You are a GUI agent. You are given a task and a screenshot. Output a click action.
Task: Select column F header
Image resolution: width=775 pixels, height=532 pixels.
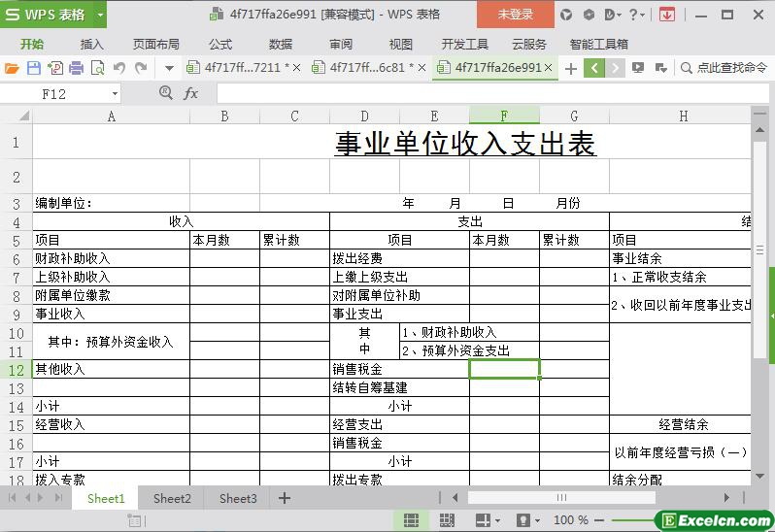504,116
